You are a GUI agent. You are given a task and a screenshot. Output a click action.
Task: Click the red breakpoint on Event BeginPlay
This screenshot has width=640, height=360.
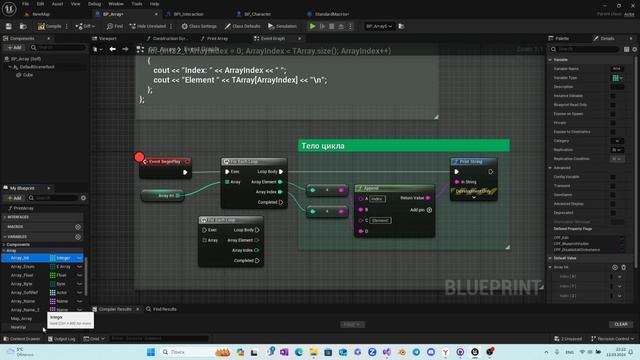(139, 157)
